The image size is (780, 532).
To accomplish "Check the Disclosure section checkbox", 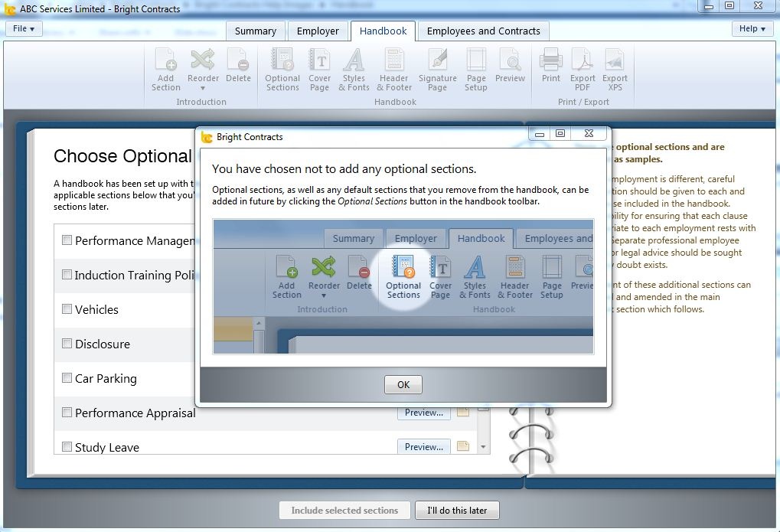I will point(67,344).
